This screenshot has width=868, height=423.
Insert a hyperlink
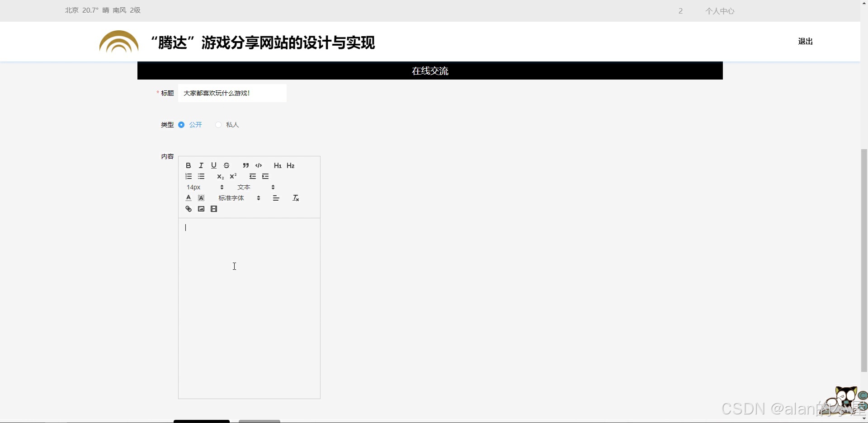[189, 209]
